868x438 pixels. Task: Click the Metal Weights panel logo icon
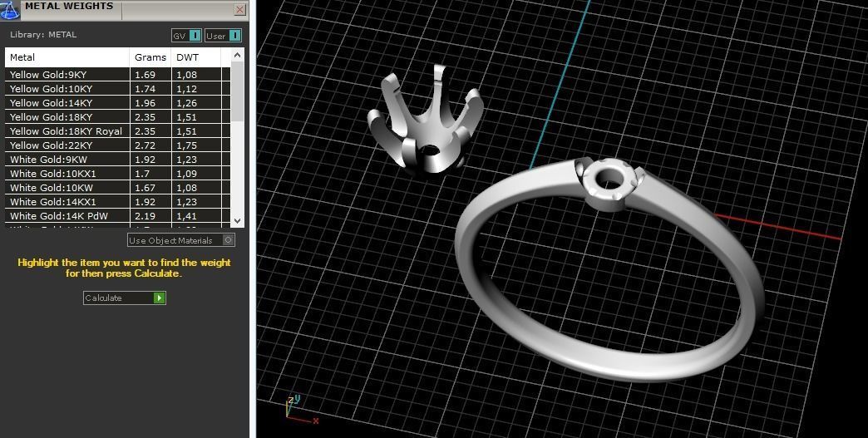coord(9,9)
